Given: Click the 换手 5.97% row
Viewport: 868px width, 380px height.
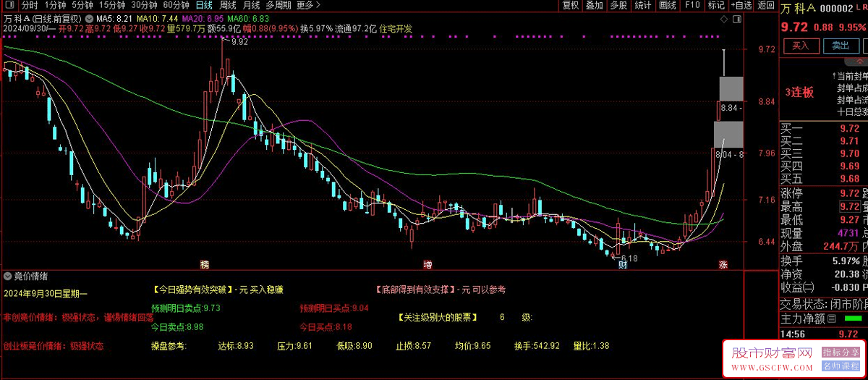Looking at the screenshot, I should click(824, 261).
